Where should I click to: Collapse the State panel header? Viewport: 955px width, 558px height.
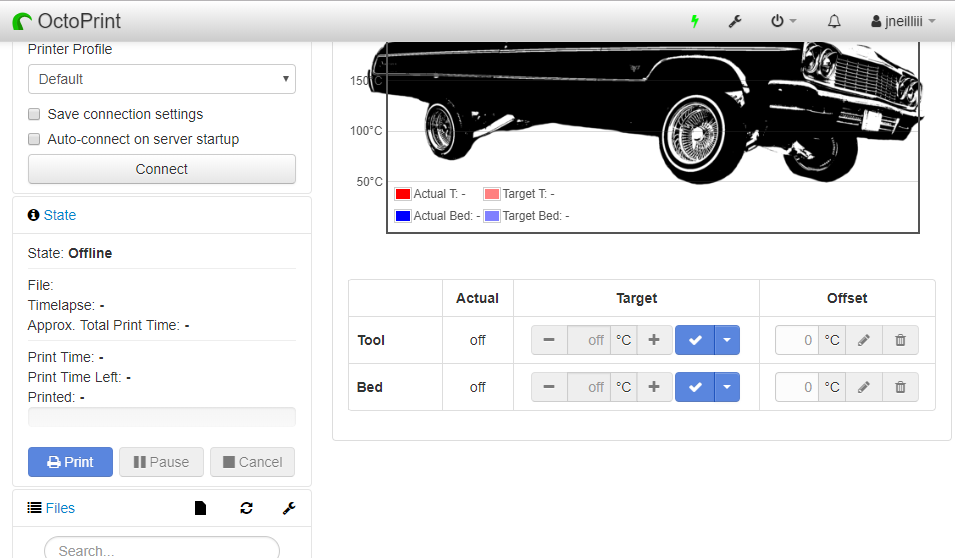[x=60, y=215]
